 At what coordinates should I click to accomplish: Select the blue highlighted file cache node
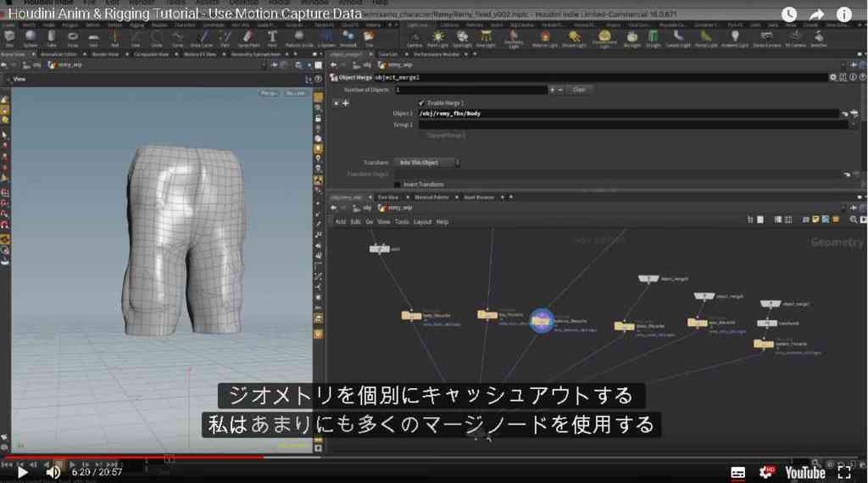click(541, 320)
